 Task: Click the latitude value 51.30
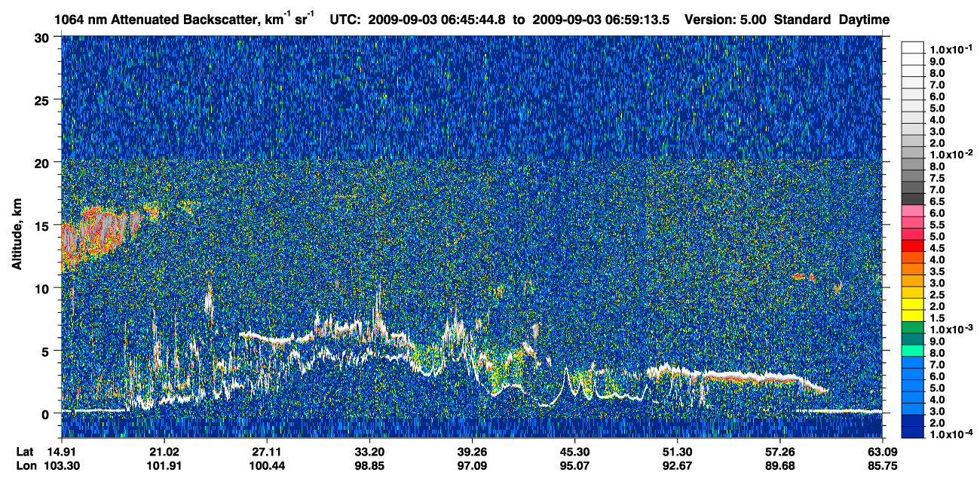coord(677,452)
